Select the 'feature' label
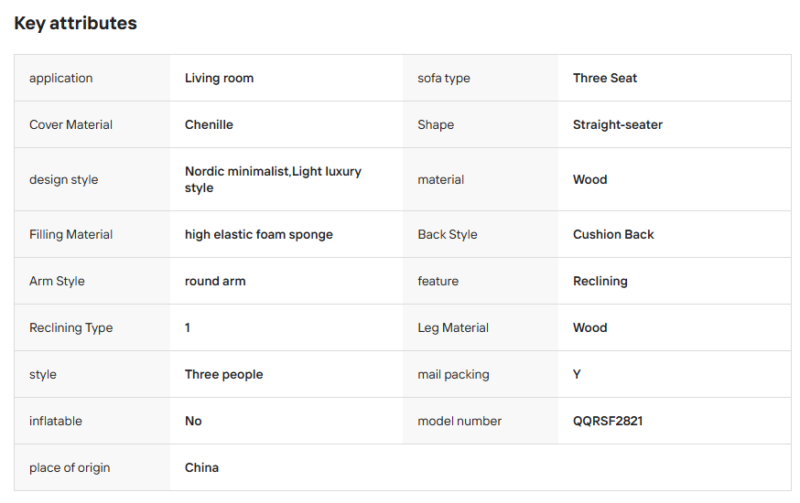 (438, 281)
